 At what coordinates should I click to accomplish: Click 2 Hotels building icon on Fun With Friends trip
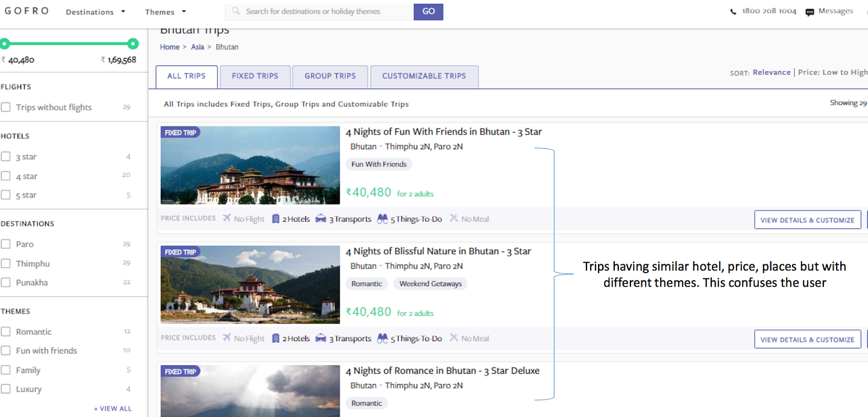pyautogui.click(x=275, y=218)
